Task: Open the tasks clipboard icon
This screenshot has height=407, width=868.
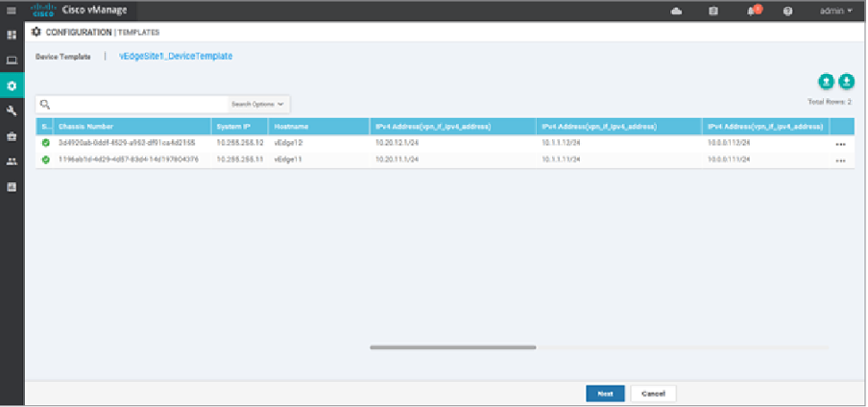Action: pyautogui.click(x=713, y=12)
